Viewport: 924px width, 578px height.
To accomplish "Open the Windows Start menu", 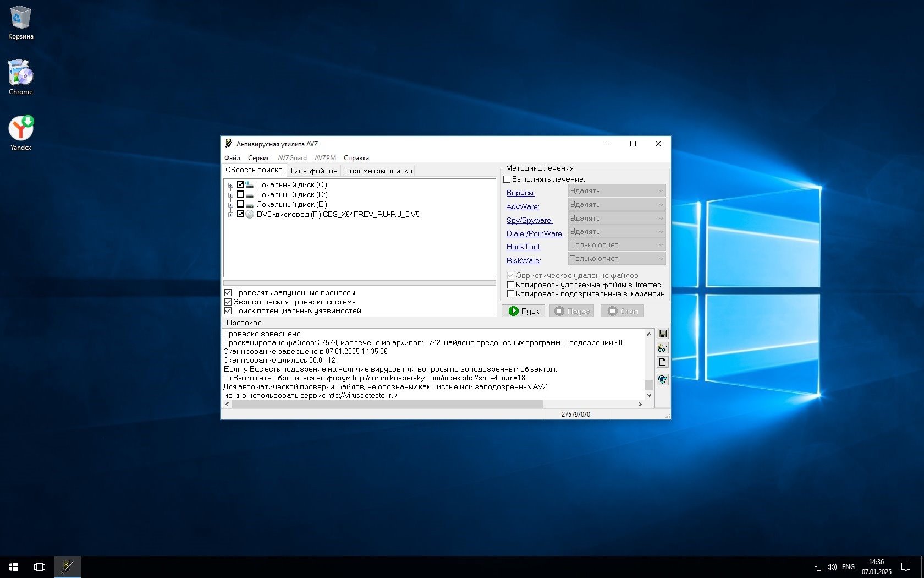I will [13, 566].
